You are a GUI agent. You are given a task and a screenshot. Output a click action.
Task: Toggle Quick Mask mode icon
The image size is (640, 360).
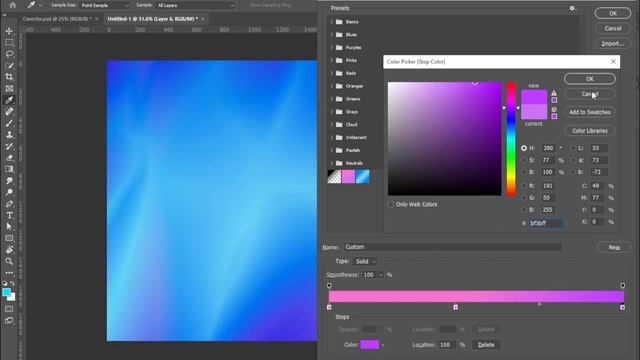9,309
